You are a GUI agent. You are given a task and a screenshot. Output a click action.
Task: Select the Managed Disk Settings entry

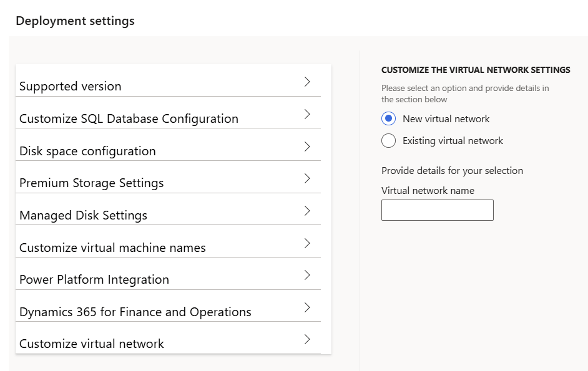click(83, 216)
